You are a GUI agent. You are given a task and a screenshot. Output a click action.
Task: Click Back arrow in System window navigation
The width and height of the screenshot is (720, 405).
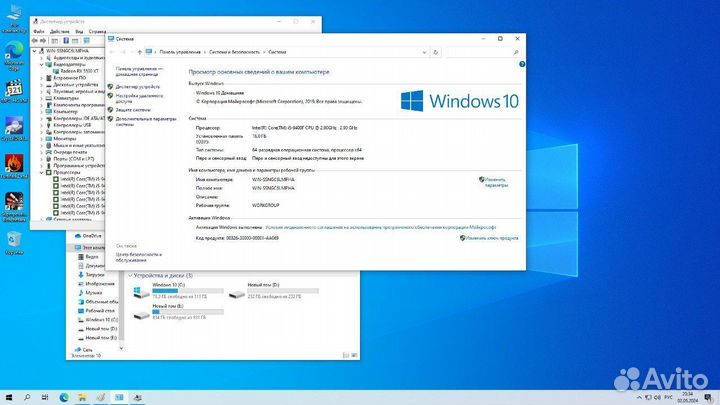point(112,52)
